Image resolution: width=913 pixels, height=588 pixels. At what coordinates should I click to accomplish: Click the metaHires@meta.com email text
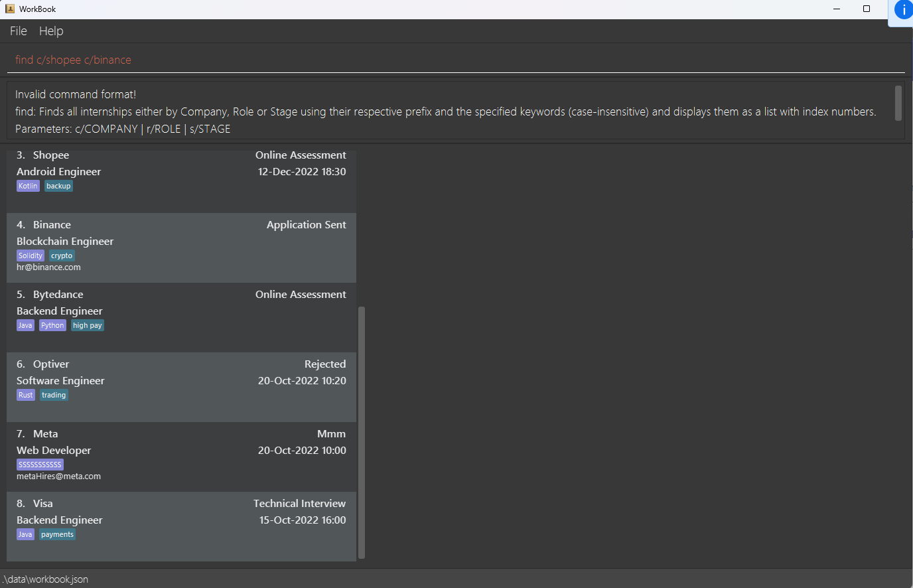tap(58, 477)
